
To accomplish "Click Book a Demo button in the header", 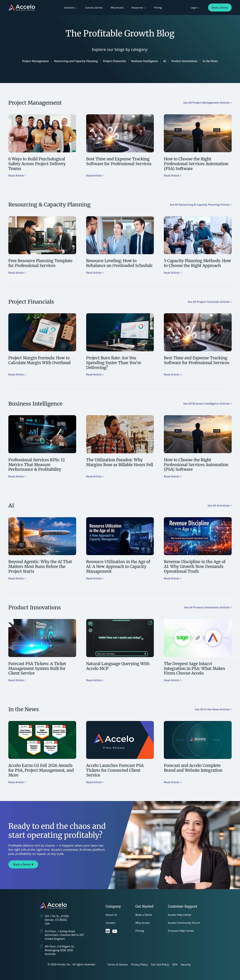I will [220, 8].
